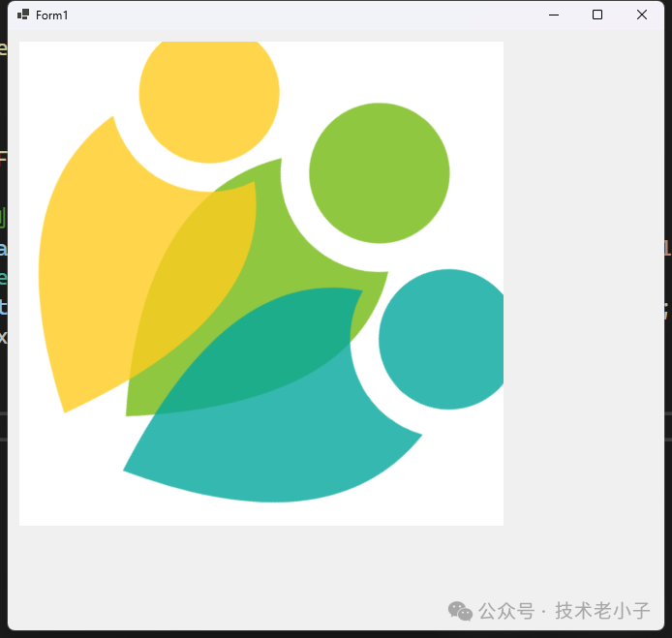Click the teal circle head in the image

click(443, 339)
